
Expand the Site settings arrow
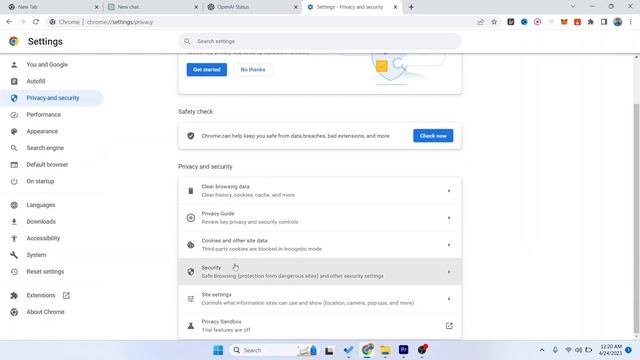coord(449,299)
